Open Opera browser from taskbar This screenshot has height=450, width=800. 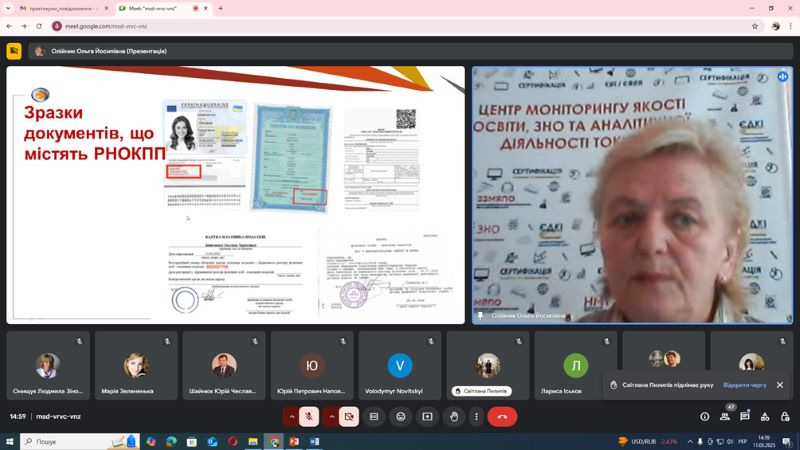(233, 441)
